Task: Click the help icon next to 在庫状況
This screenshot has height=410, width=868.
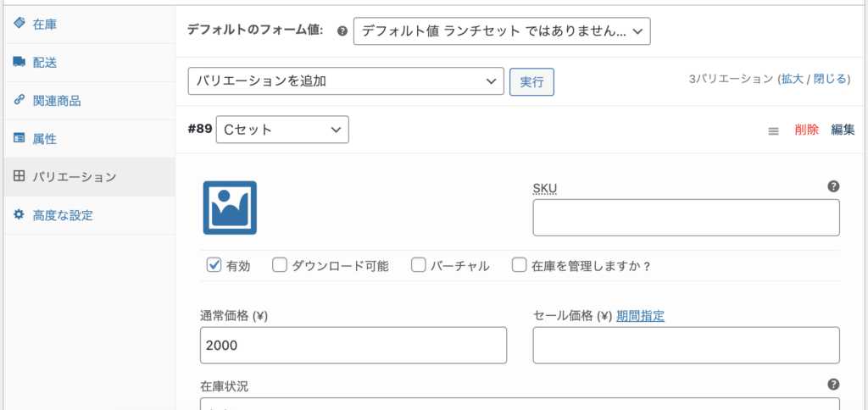Action: (833, 385)
